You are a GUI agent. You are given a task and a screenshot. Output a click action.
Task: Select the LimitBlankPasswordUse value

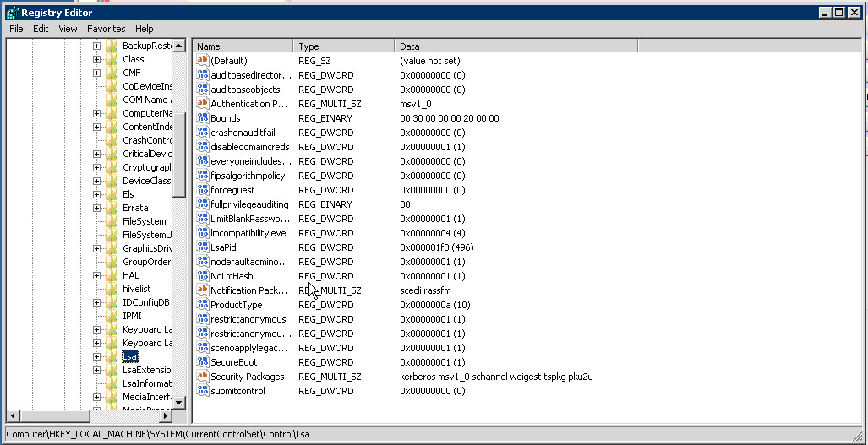(x=249, y=219)
